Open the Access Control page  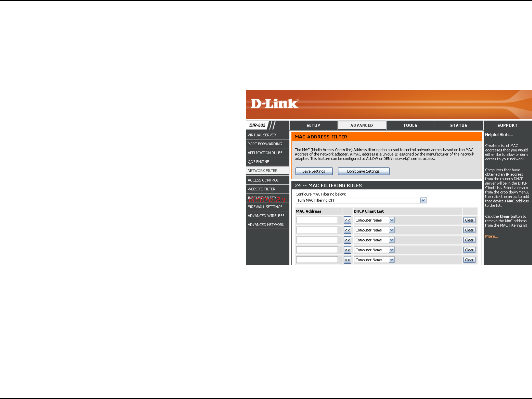coord(267,180)
